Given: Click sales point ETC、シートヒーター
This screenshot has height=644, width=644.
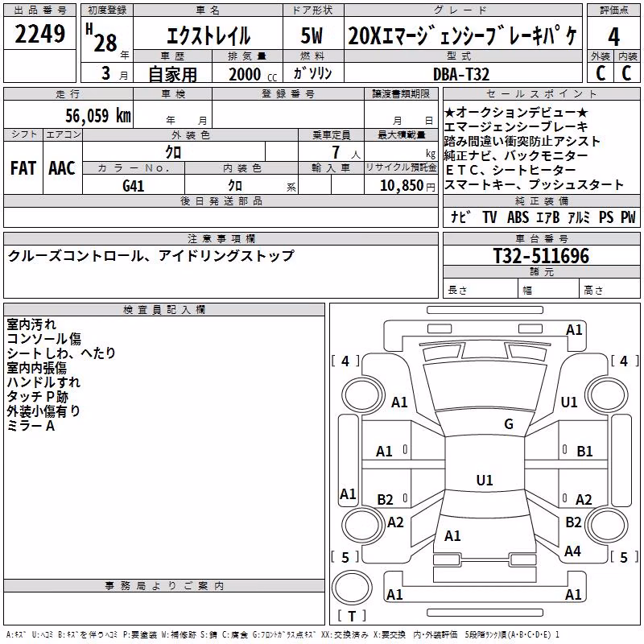Looking at the screenshot, I should [510, 170].
